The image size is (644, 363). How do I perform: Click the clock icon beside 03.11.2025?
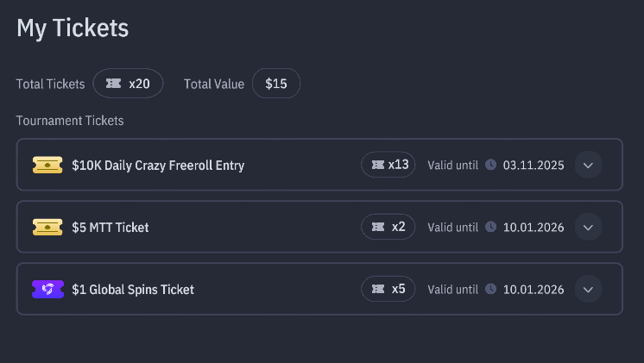pos(490,165)
